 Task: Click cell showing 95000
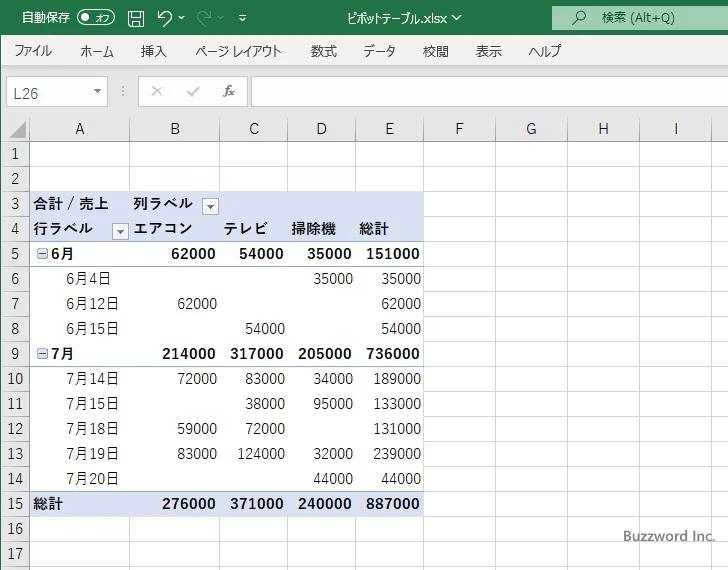tap(322, 404)
